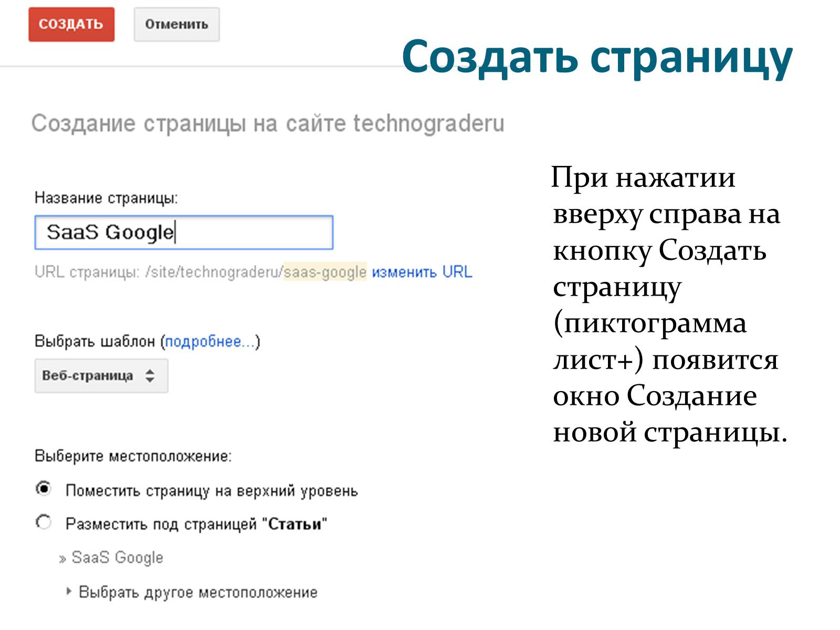This screenshot has width=840, height=630.
Task: Click the Отменить button
Action: pyautogui.click(x=176, y=24)
